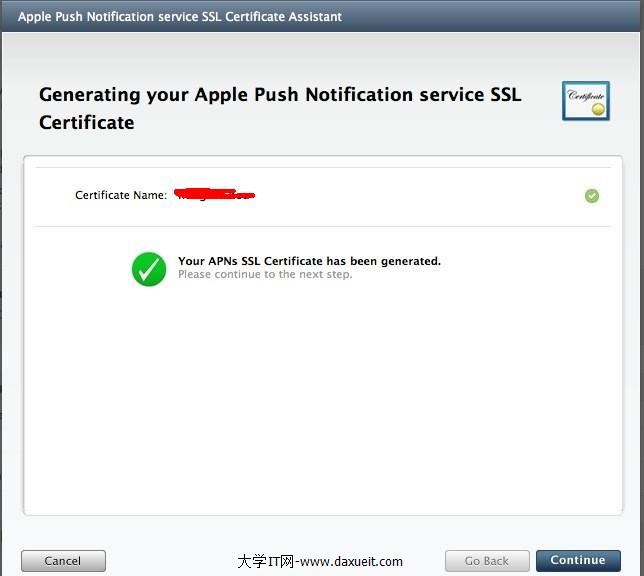Cancel the certificate assistant
Image resolution: width=644 pixels, height=576 pixels.
click(63, 560)
